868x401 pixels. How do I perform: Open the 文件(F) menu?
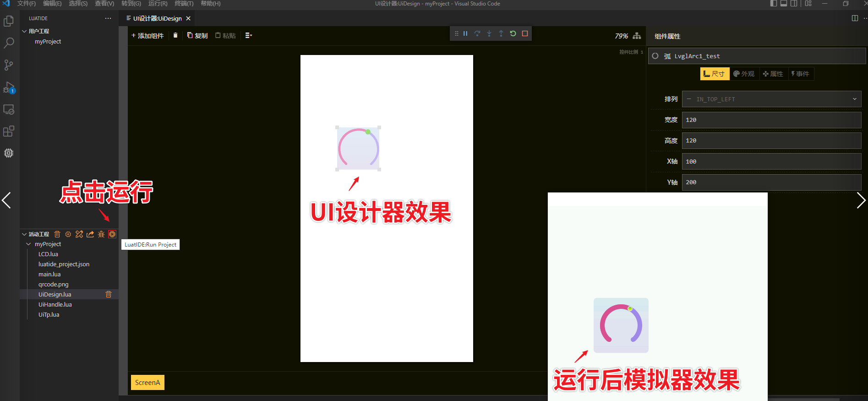point(27,4)
